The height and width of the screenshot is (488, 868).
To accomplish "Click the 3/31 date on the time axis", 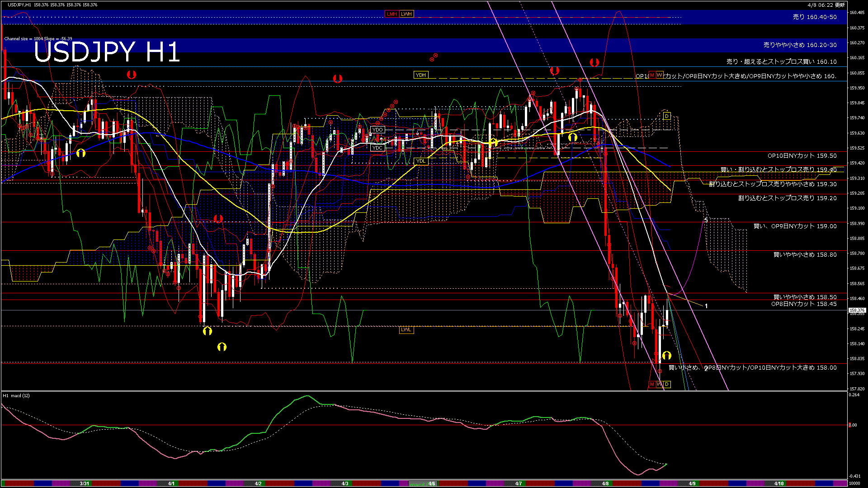I will pyautogui.click(x=84, y=483).
